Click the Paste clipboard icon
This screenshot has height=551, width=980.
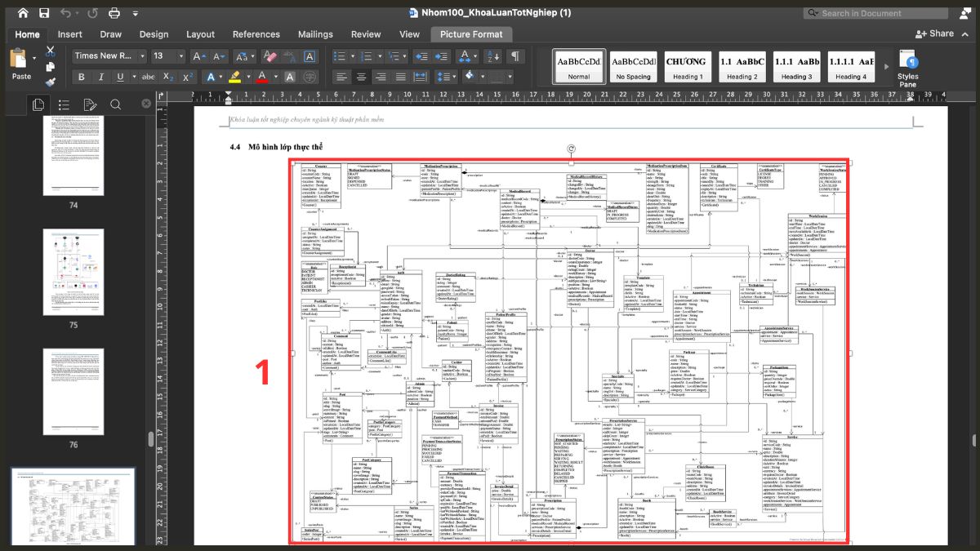tap(21, 63)
